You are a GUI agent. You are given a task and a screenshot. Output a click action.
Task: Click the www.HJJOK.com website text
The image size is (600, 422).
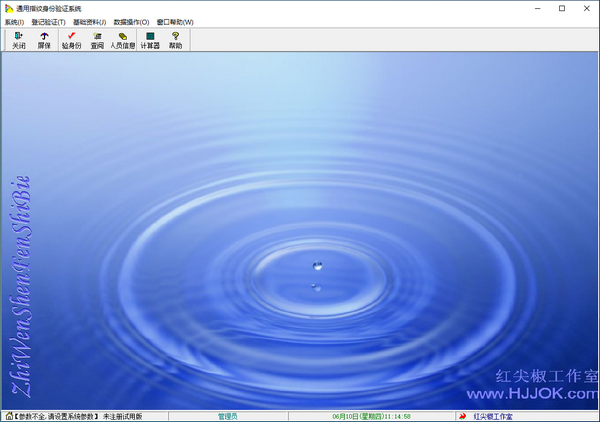pyautogui.click(x=547, y=395)
